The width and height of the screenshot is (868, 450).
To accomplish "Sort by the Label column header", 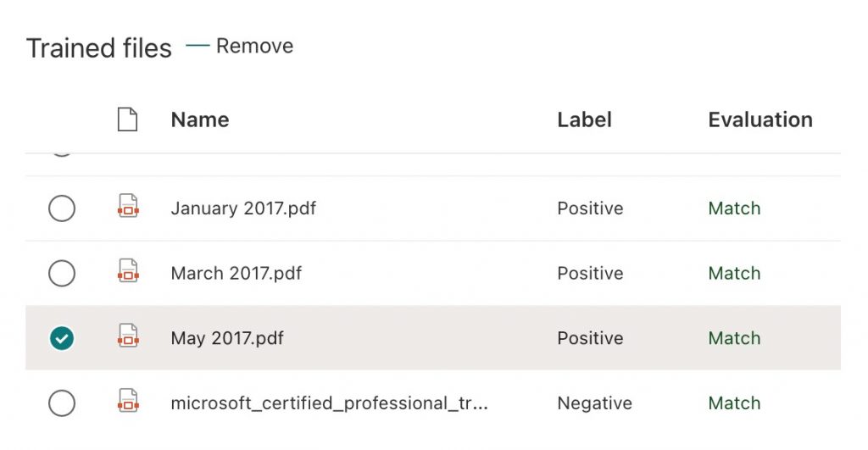I will click(x=584, y=119).
